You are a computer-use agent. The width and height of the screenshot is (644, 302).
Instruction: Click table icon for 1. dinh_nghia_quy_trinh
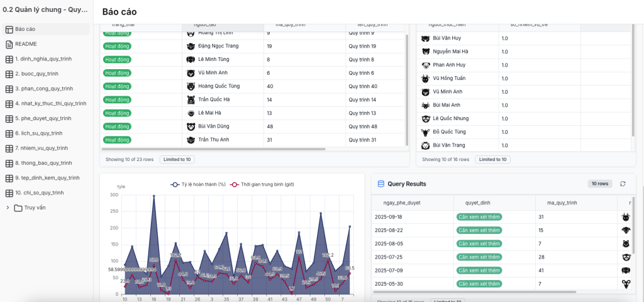[9, 59]
